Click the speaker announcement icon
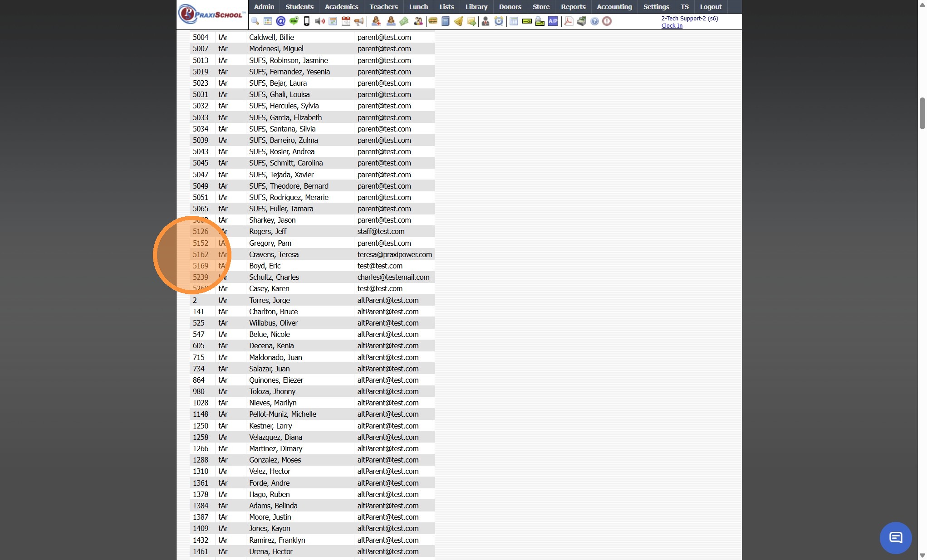Screen dimensions: 927x560 (x=320, y=21)
